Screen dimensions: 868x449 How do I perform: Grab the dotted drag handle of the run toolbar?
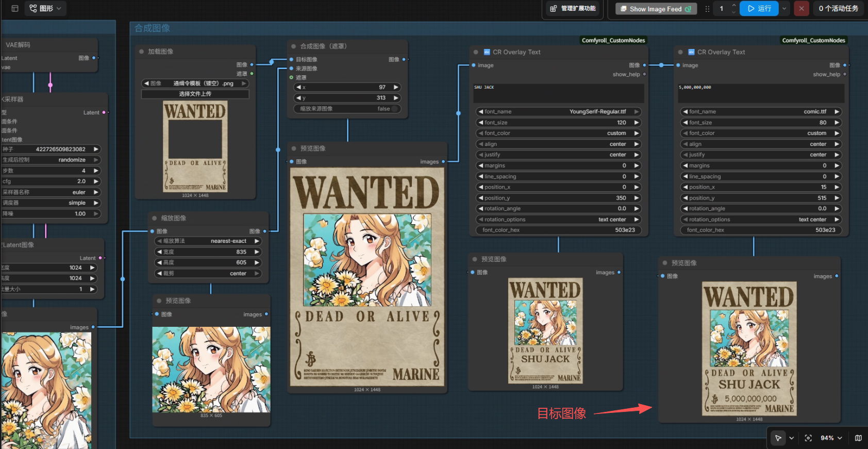click(707, 9)
